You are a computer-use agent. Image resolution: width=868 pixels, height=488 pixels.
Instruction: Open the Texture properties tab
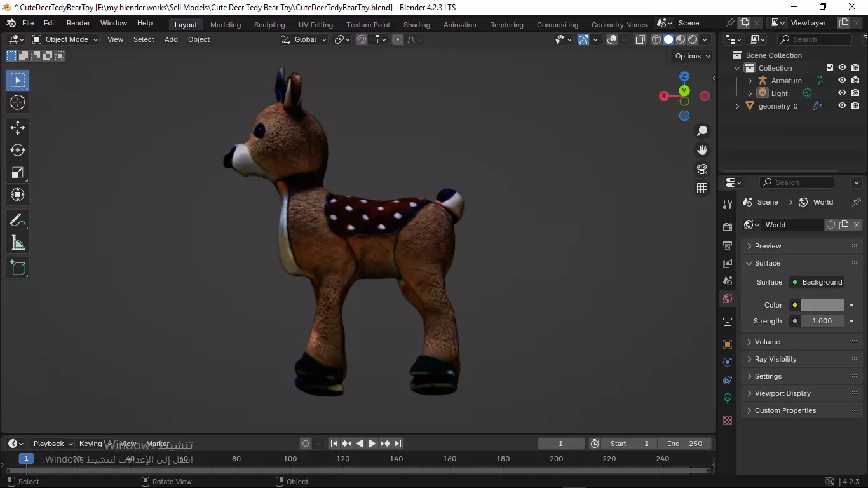coord(728,421)
